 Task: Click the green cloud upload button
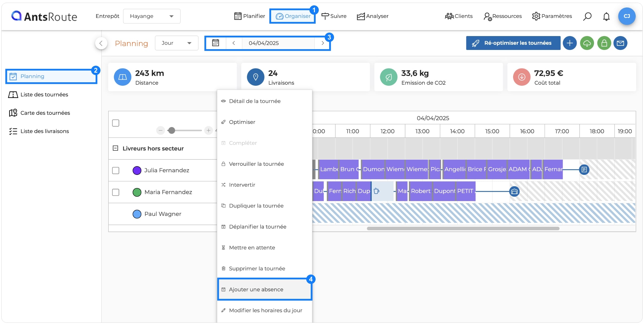tap(587, 43)
